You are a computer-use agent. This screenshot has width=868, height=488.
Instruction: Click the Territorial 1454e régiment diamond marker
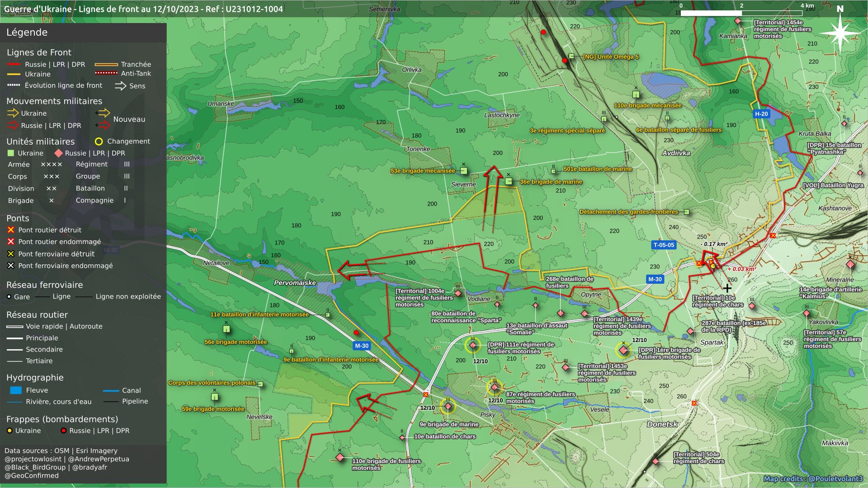pos(738,21)
